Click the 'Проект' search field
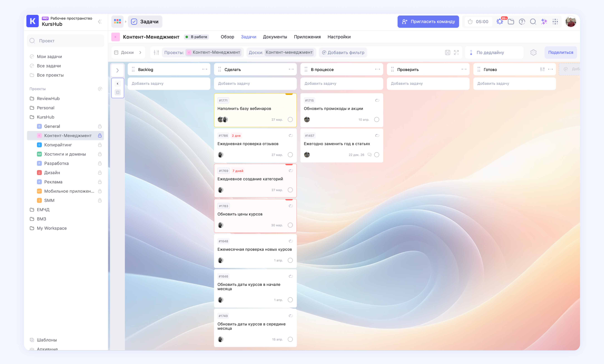Screen dimensions: 604x364 [x=66, y=41]
